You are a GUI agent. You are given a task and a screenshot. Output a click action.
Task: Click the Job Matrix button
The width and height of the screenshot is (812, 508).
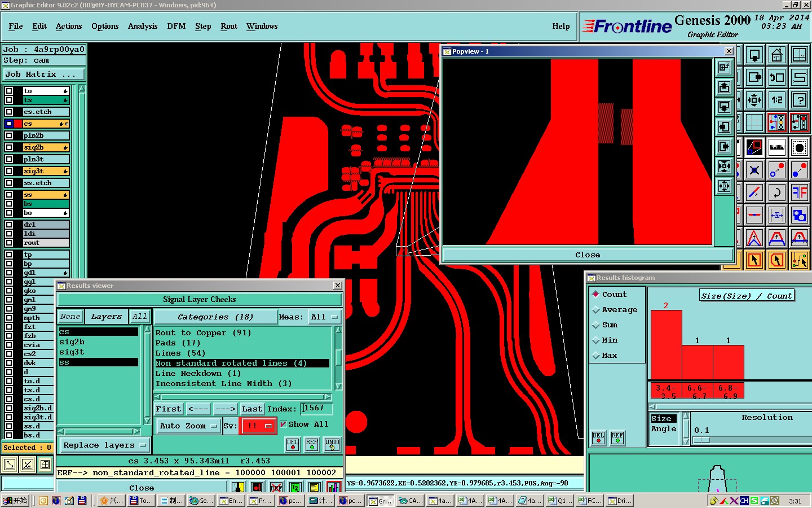click(x=43, y=75)
